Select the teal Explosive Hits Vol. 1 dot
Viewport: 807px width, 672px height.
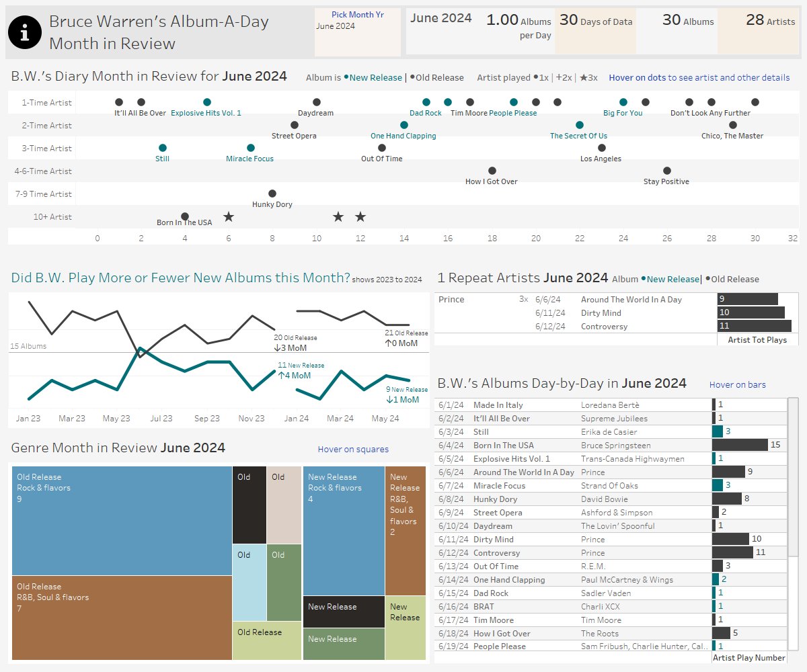207,102
